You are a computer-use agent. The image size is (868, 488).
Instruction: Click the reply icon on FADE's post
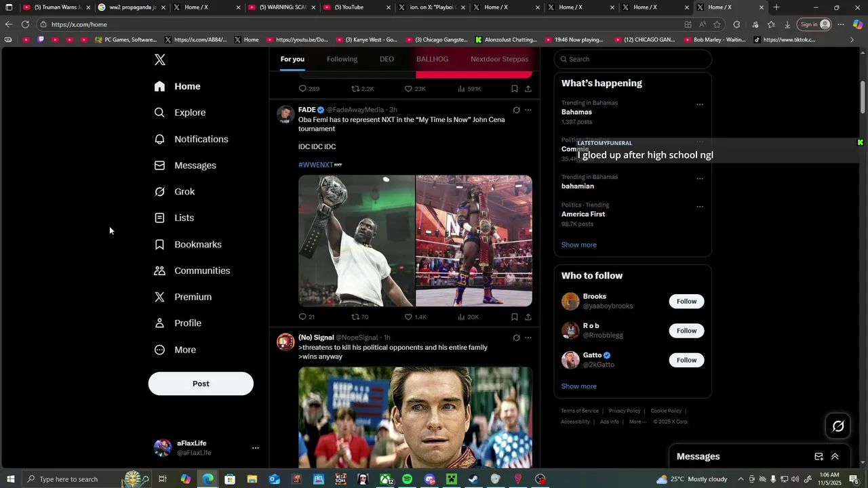point(302,317)
